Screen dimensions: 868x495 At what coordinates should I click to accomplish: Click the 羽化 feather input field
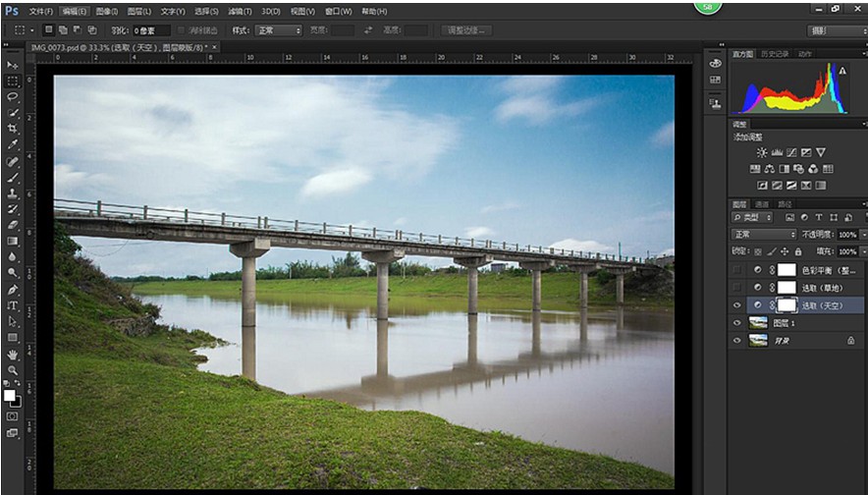(151, 30)
